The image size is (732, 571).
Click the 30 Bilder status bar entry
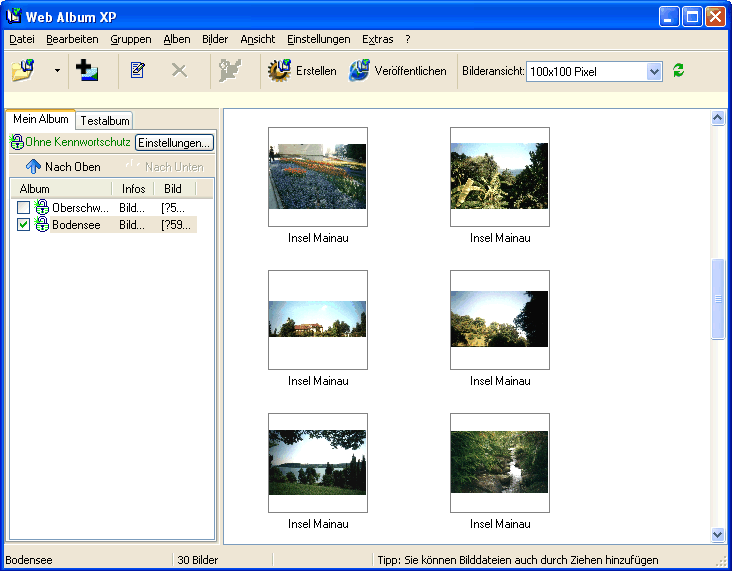197,560
